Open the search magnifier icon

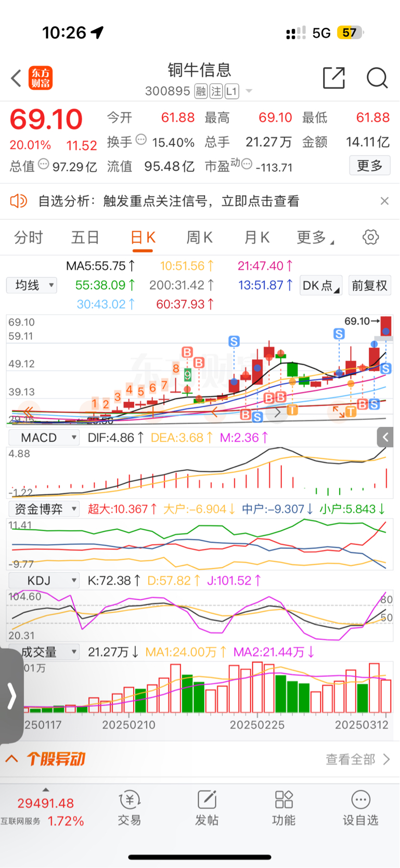click(377, 78)
